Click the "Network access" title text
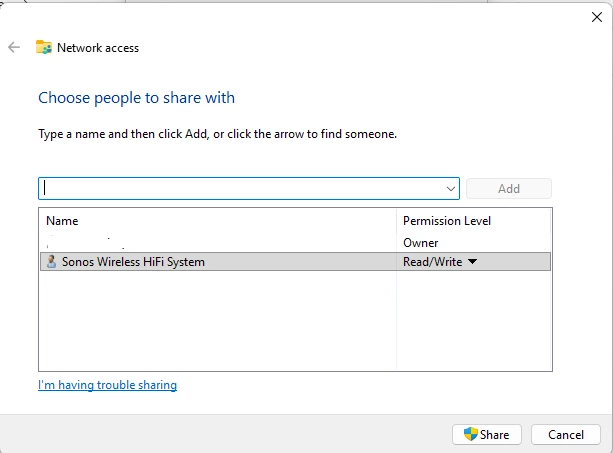 98,47
